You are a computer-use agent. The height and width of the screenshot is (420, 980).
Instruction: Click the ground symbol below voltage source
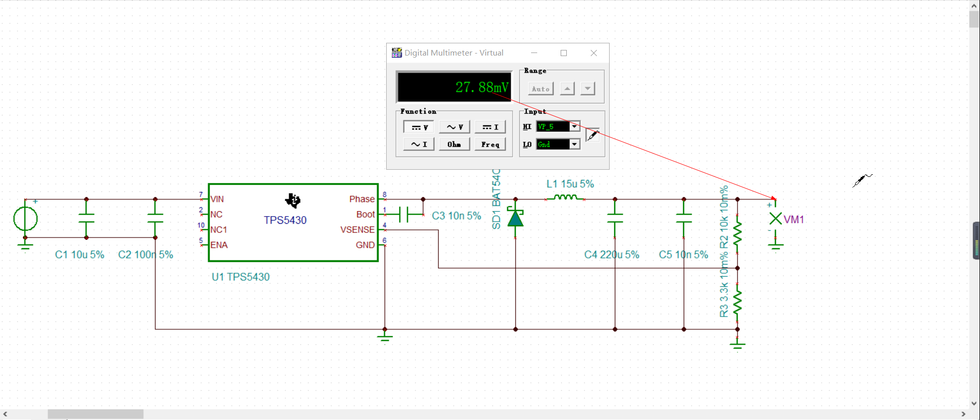click(x=25, y=246)
